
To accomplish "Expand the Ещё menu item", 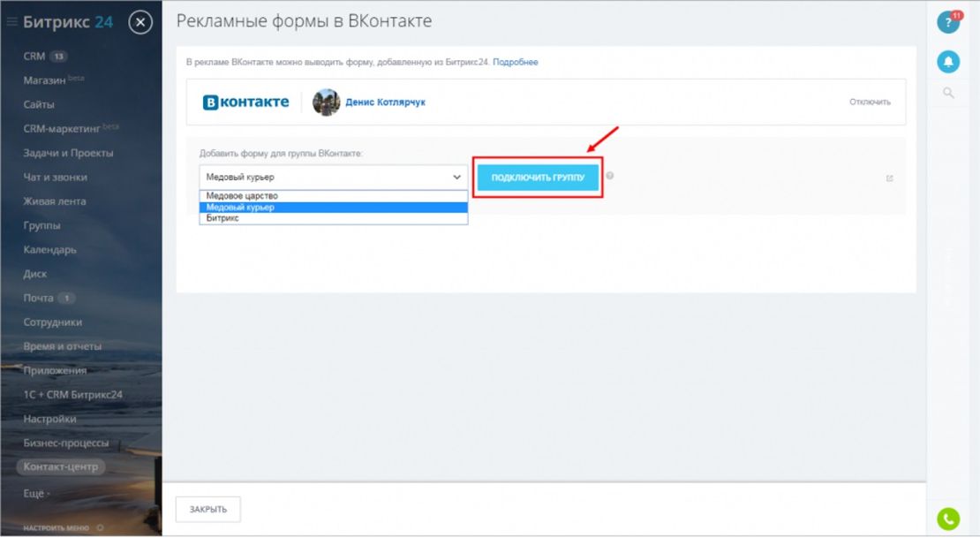I will pyautogui.click(x=36, y=492).
